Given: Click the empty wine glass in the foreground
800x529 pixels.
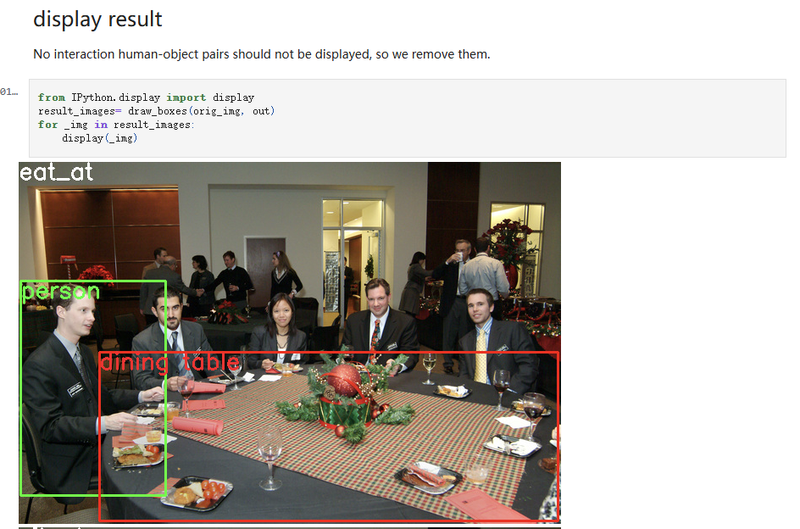Looking at the screenshot, I should pos(269,458).
